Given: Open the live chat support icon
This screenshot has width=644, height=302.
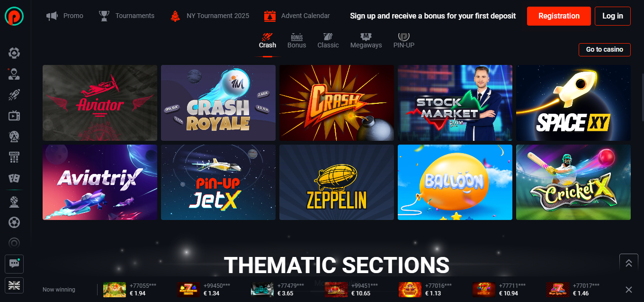Looking at the screenshot, I should (14, 264).
